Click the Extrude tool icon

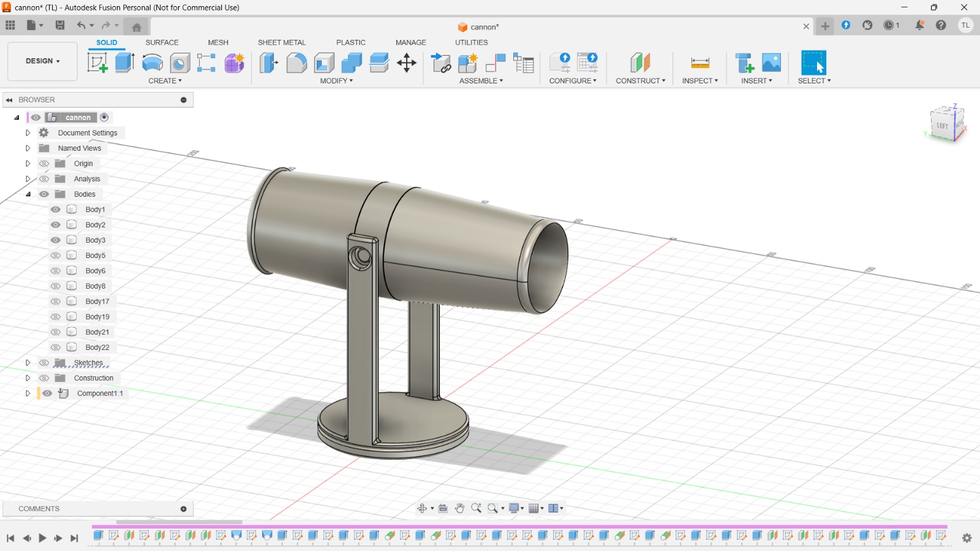click(x=125, y=63)
